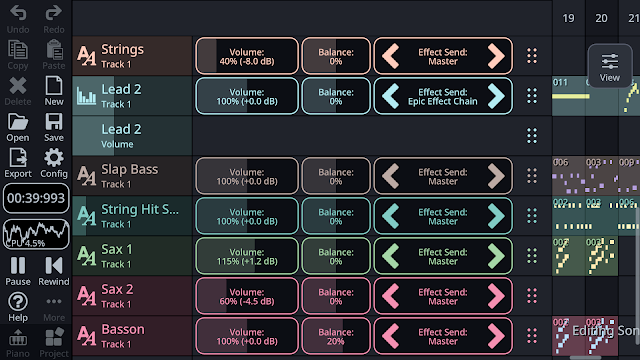Click the Lead 2 Volume row drag handle
640x360 pixels.
[x=532, y=136]
